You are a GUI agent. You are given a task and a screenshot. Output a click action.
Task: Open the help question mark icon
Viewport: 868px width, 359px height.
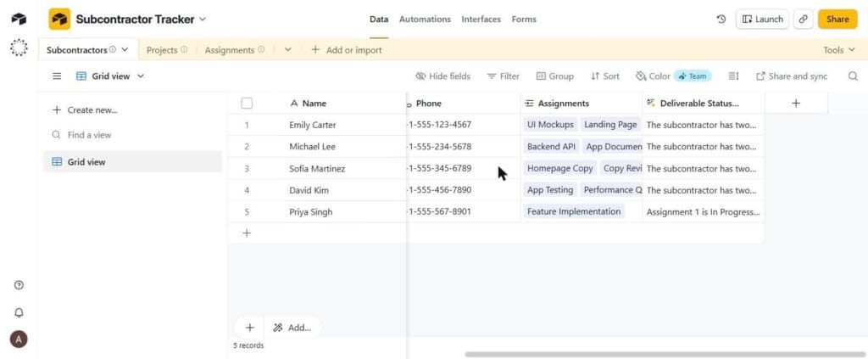pos(19,285)
